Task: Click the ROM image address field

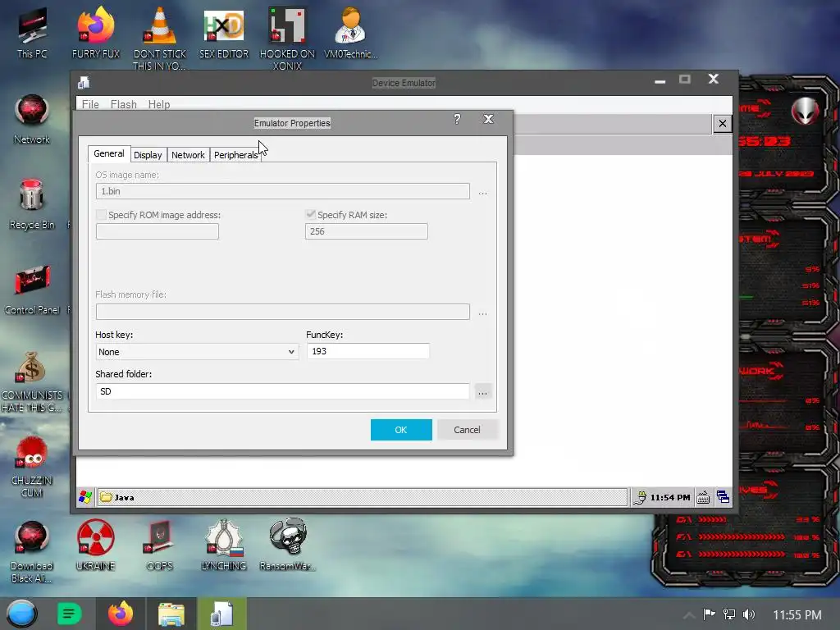Action: 157,231
